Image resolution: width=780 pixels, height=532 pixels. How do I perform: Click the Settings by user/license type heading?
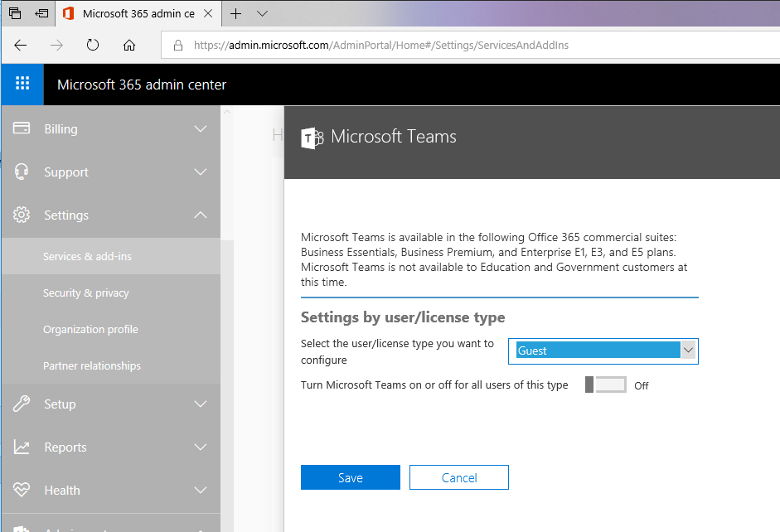pyautogui.click(x=403, y=317)
